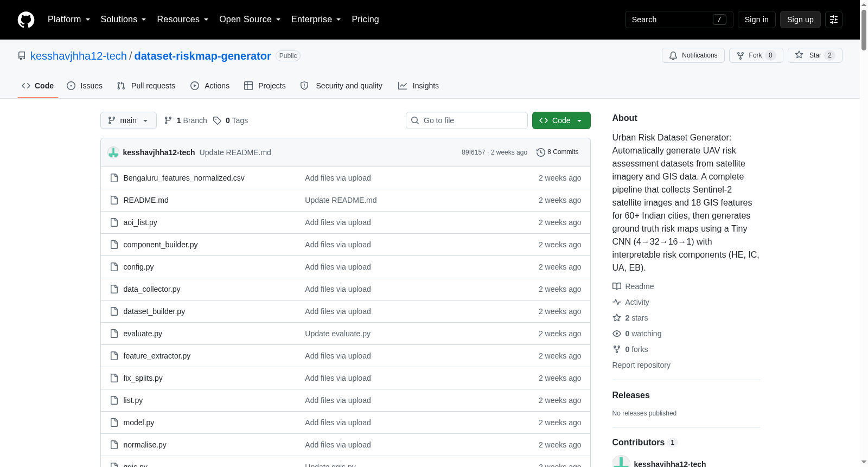Open the main branch selector dropdown
Viewport: 868px width, 467px height.
[x=129, y=120]
